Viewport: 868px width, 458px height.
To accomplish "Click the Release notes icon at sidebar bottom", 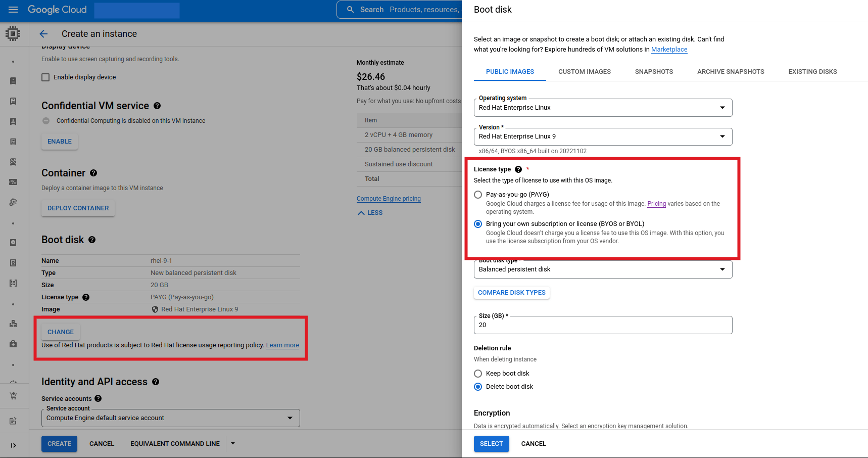I will point(13,420).
